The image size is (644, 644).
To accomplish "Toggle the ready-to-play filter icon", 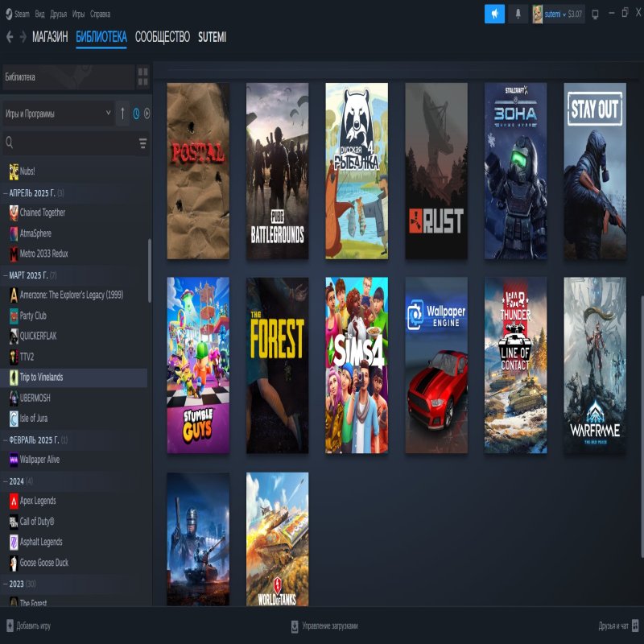I will coord(147,114).
